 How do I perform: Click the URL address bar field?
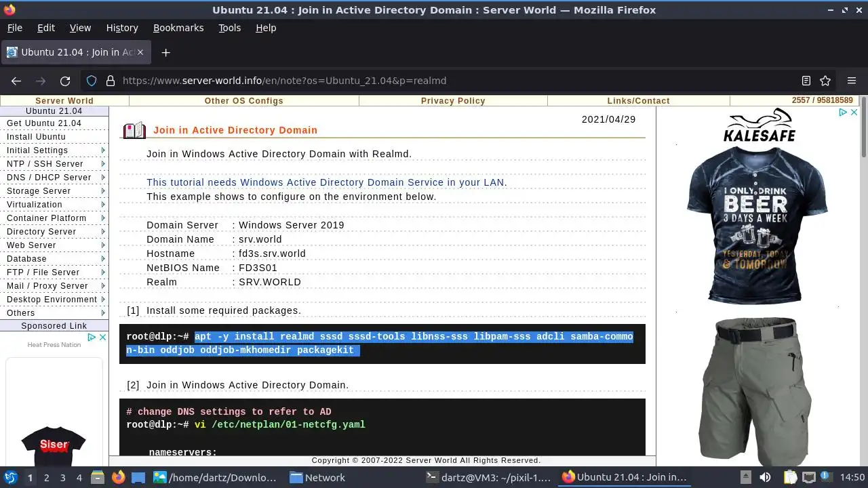tap(458, 81)
